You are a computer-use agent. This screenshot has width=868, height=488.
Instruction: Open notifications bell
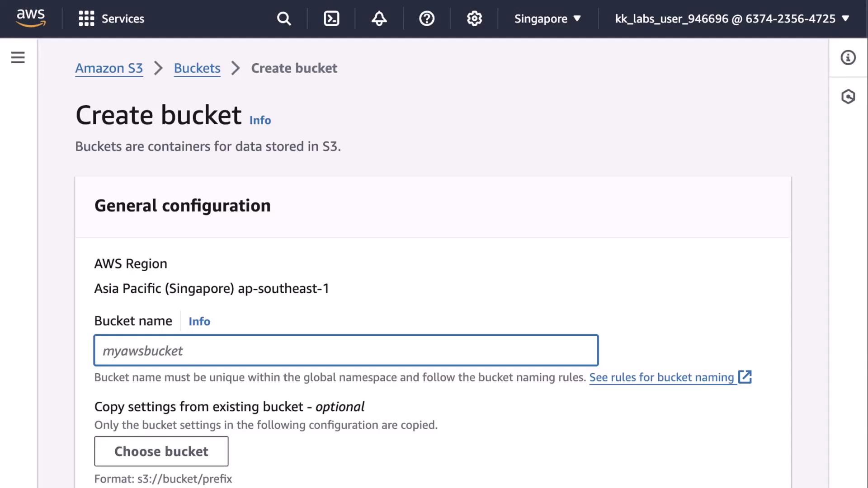(x=379, y=19)
